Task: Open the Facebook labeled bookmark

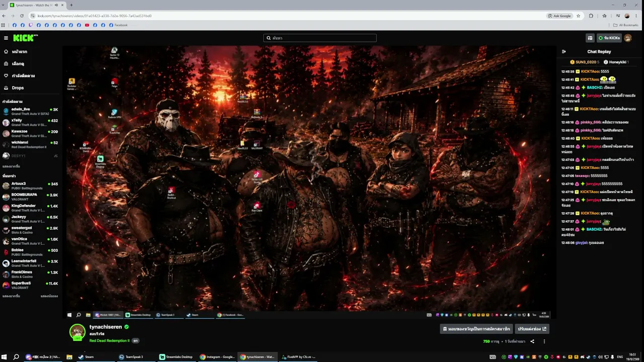Action: click(118, 25)
